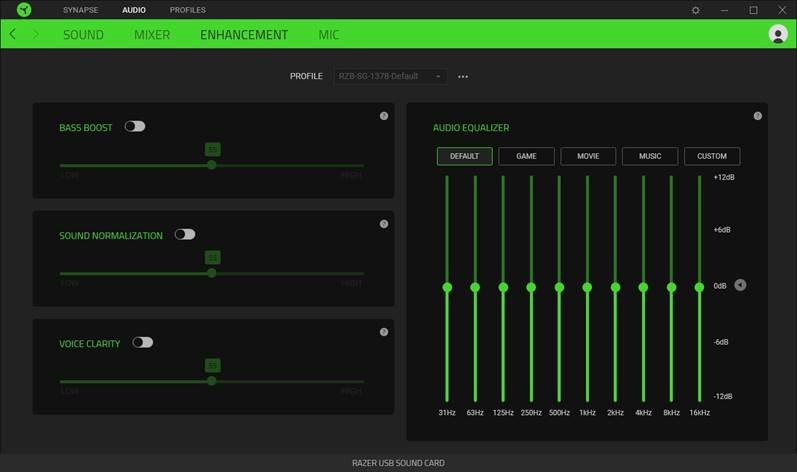Screen dimensions: 797x472
Task: Select the Movie equalizer preset
Action: [588, 156]
